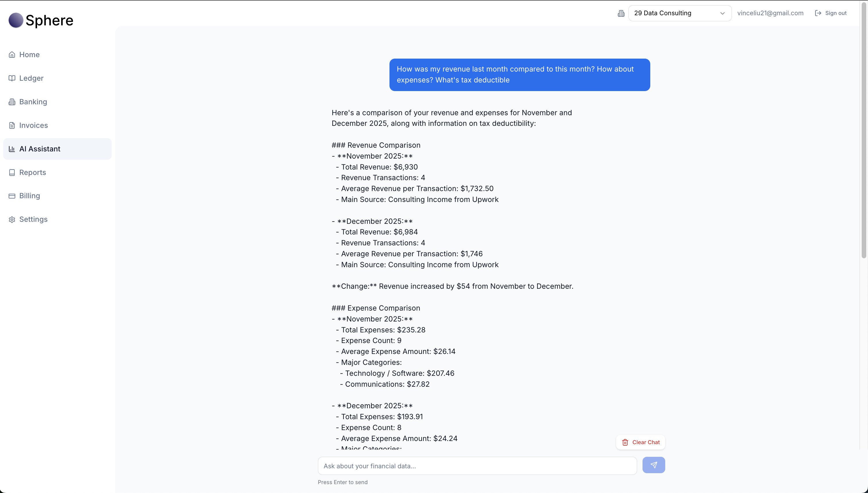868x493 pixels.
Task: Click the Banking building icon
Action: click(12, 102)
